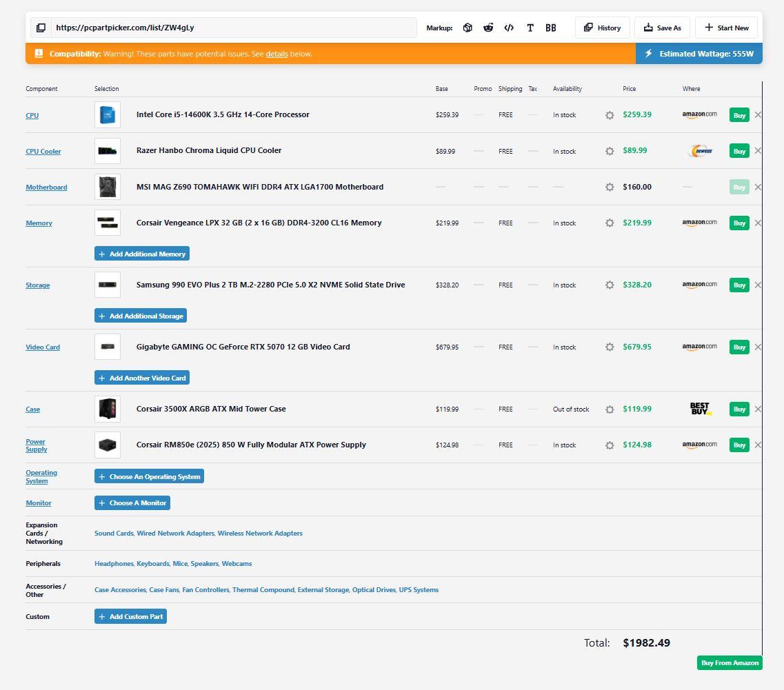Click Choose A Monitor button
784x690 pixels.
pyautogui.click(x=132, y=503)
